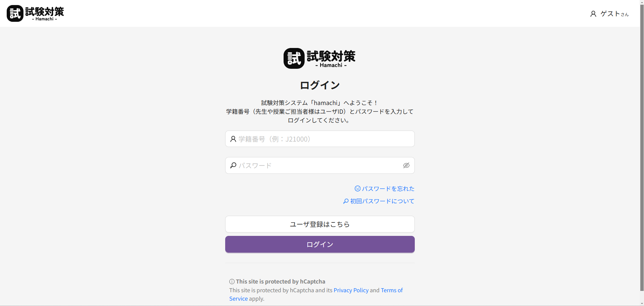Click the ゲストさん user label
Screen dimensions: 644x306
614,14
